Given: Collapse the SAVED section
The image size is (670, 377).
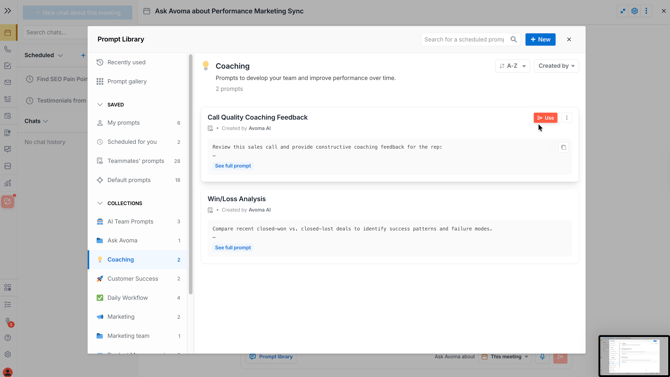Looking at the screenshot, I should [x=100, y=105].
